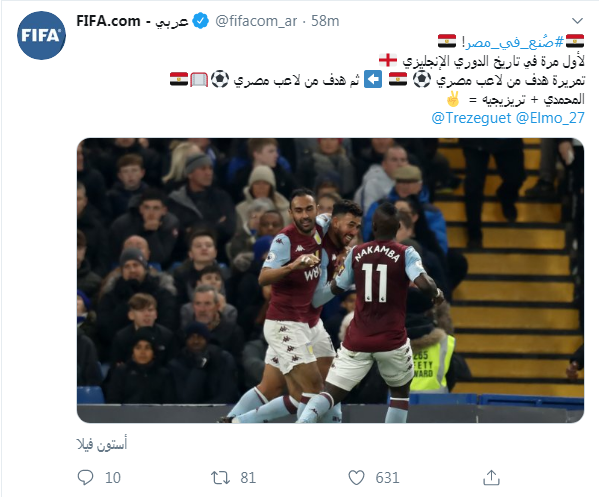The width and height of the screenshot is (599, 497).
Task: Open FIFA profile avatar logo
Action: tap(41, 35)
